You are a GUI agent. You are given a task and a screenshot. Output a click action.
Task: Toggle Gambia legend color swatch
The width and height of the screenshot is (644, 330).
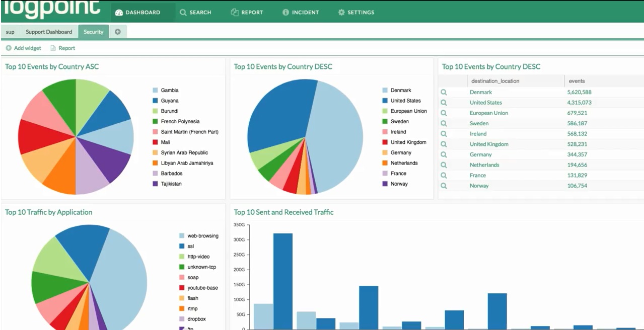coord(156,91)
